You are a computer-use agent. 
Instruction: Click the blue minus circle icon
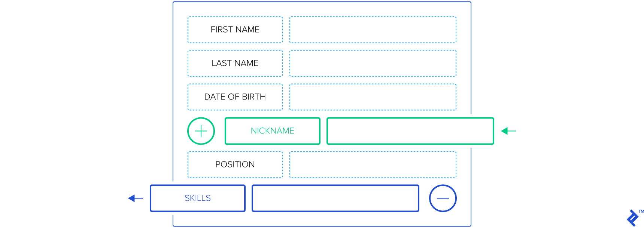pos(443,198)
